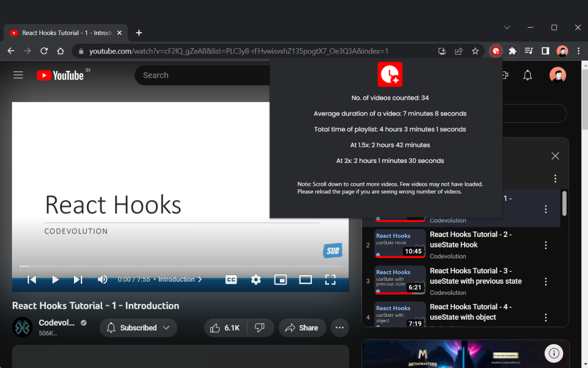Mute the video volume
Viewport: 588px width, 368px height.
click(102, 279)
